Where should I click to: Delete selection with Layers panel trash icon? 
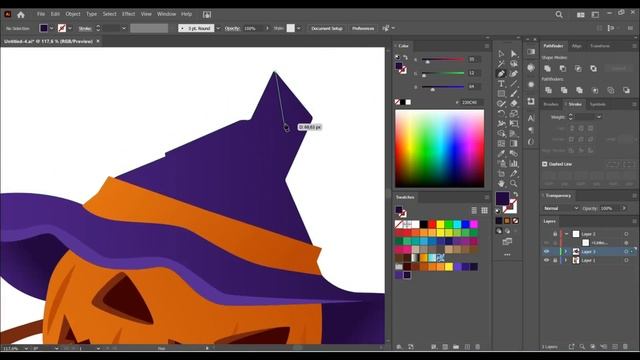[625, 347]
